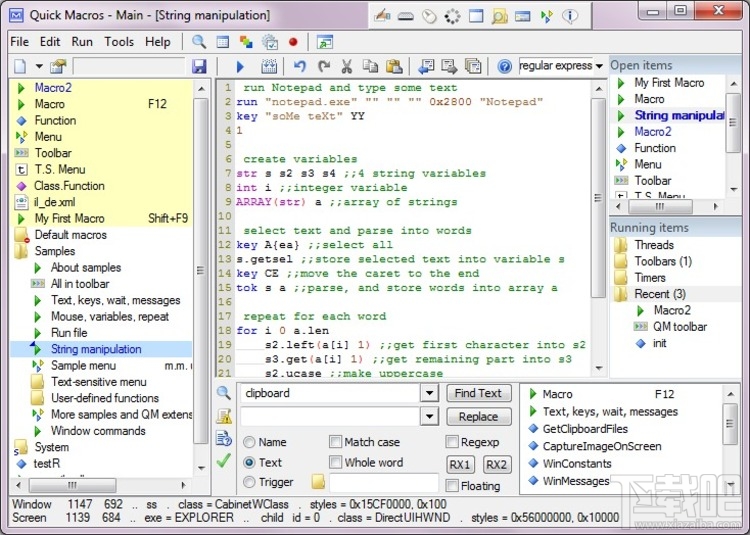
Task: Click the info icon in the QM floating toolbar
Action: [x=570, y=17]
